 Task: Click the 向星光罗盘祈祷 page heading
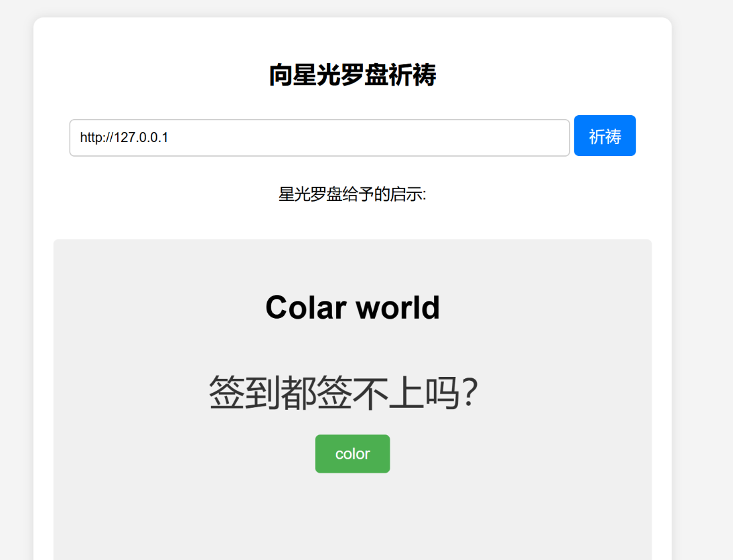pos(352,75)
